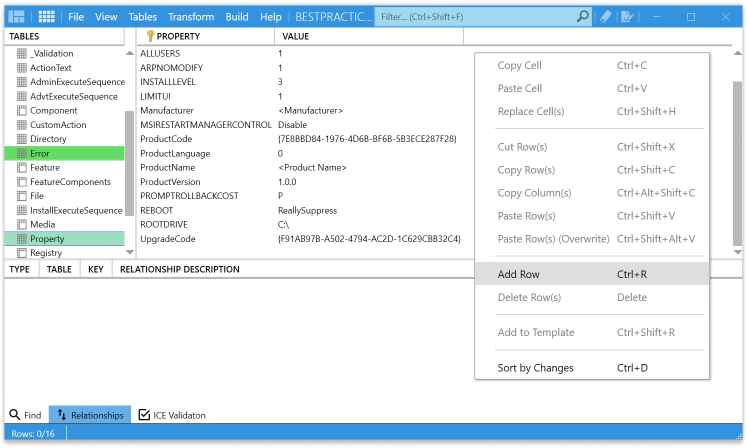Click the search magnifier icon in filter box
Image resolution: width=747 pixels, height=448 pixels.
[582, 17]
